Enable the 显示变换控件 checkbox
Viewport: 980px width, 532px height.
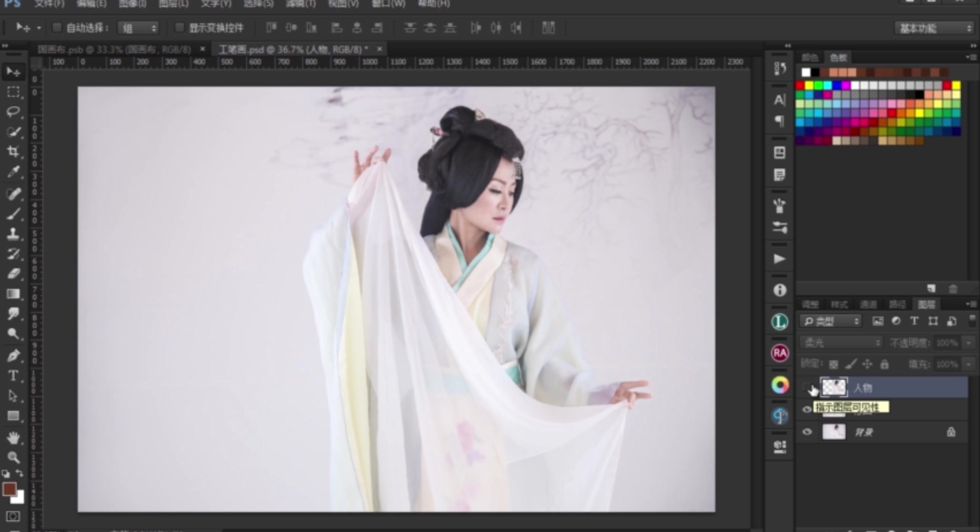(x=179, y=28)
